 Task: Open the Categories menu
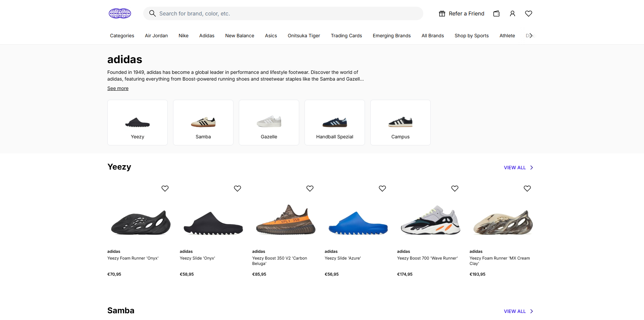pyautogui.click(x=122, y=36)
